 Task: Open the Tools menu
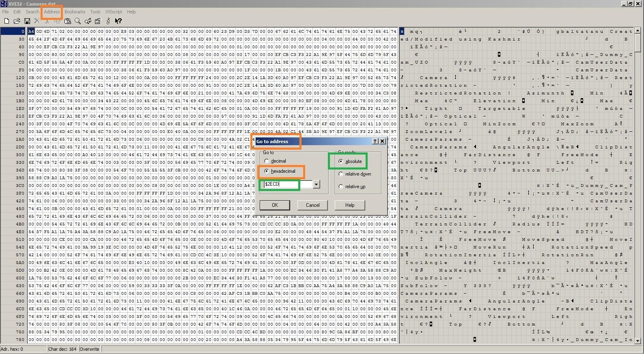(x=95, y=12)
